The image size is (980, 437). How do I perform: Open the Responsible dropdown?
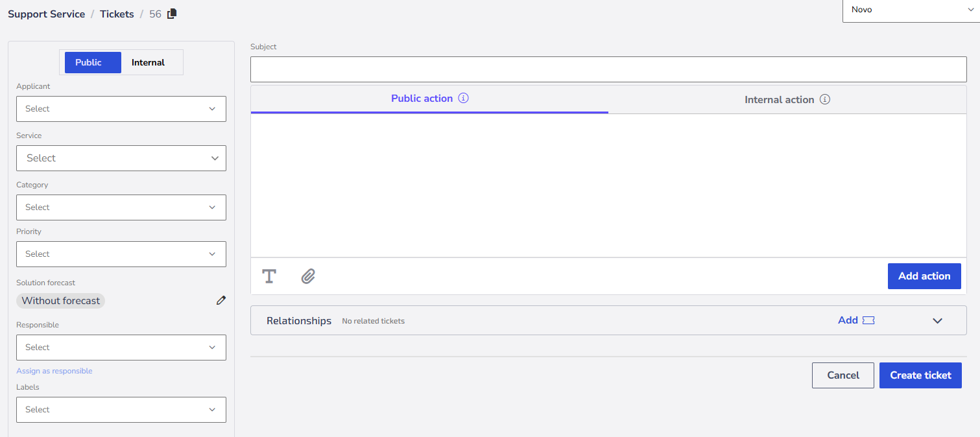[x=121, y=348]
